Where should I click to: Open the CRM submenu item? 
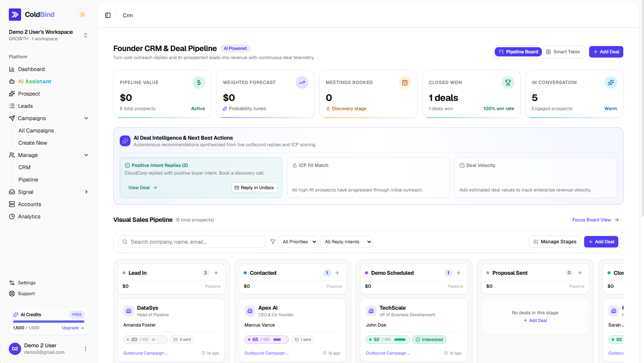pyautogui.click(x=25, y=167)
